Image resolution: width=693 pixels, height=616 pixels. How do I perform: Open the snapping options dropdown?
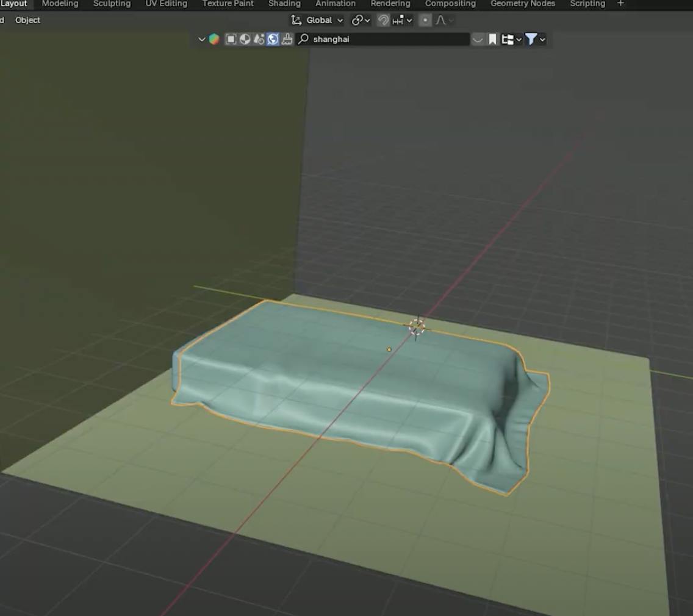click(x=403, y=20)
